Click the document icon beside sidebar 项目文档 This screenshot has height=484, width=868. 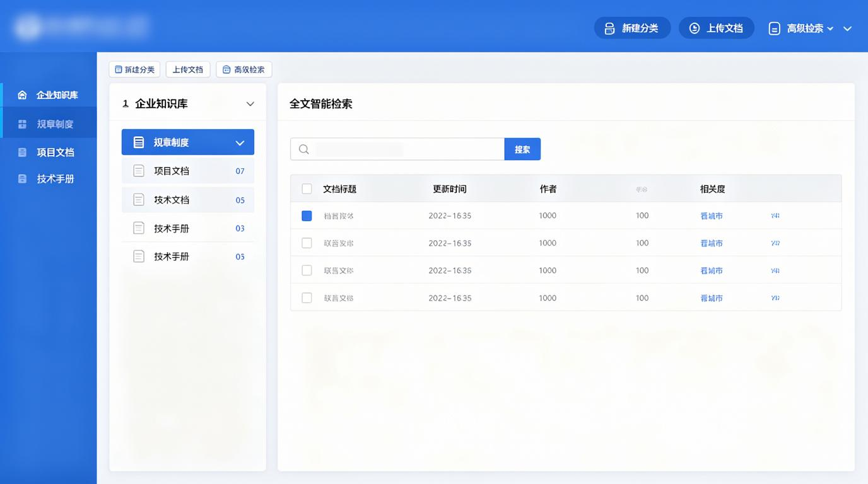pos(23,153)
